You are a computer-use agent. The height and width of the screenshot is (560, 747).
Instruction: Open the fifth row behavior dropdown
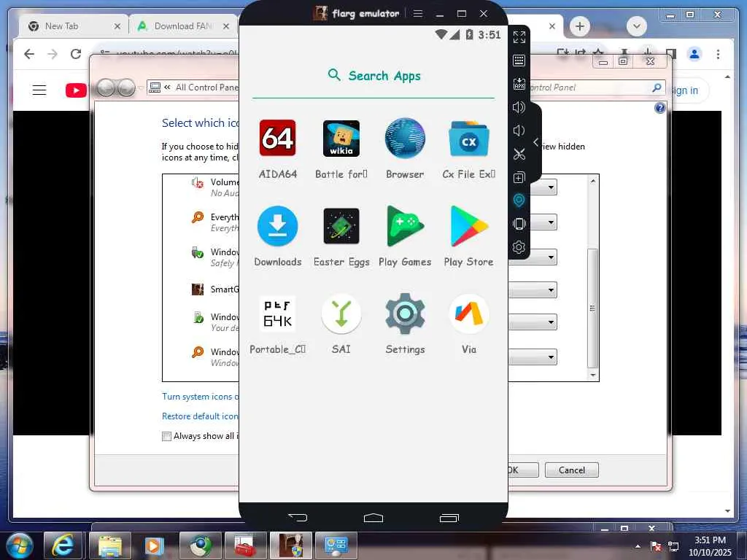[x=551, y=322]
